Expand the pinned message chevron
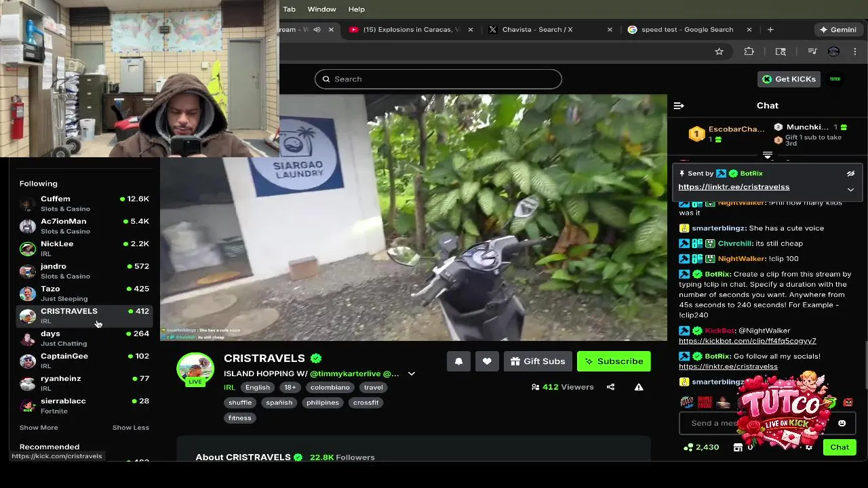 pos(850,190)
